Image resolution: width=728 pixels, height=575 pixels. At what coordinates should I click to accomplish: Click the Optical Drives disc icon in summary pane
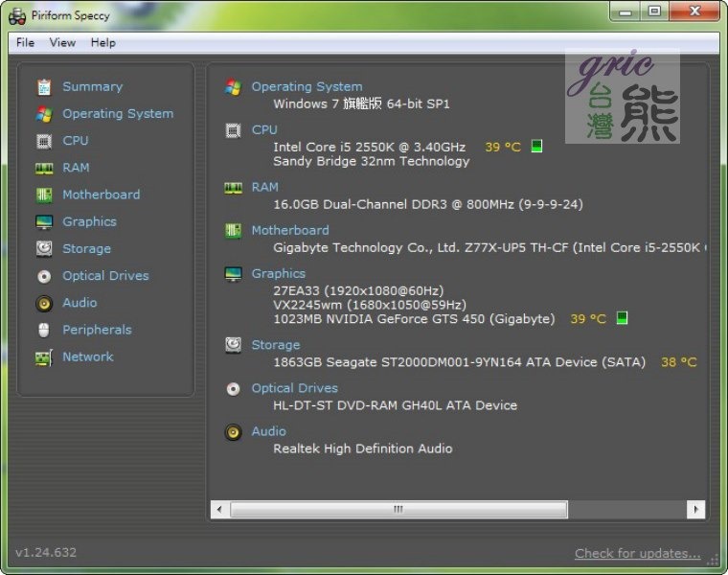click(x=233, y=389)
